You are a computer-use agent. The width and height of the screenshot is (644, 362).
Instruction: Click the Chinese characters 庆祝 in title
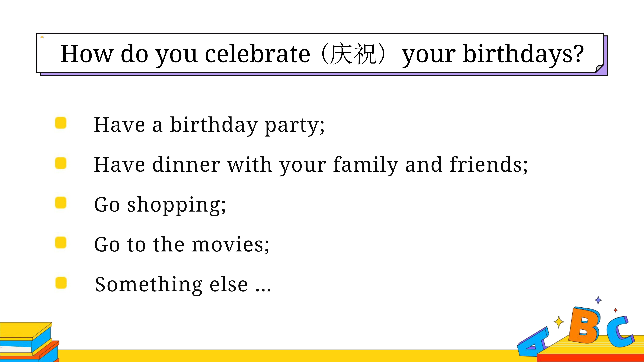pyautogui.click(x=353, y=54)
